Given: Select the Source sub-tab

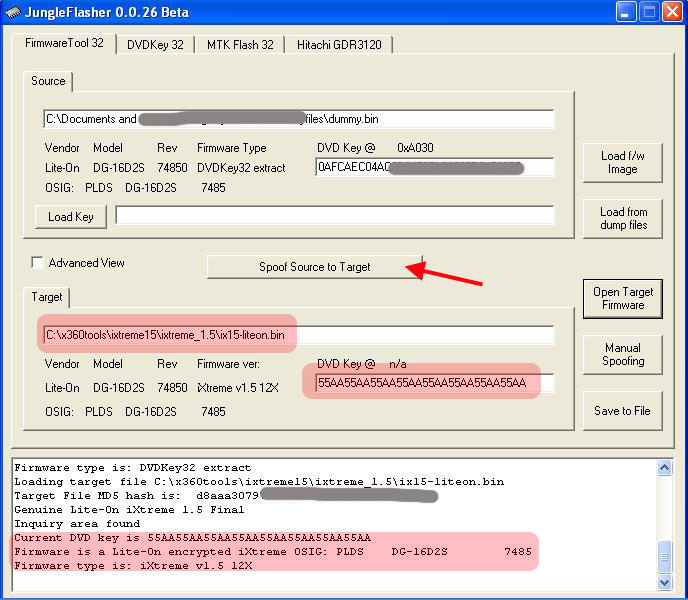Looking at the screenshot, I should (48, 81).
